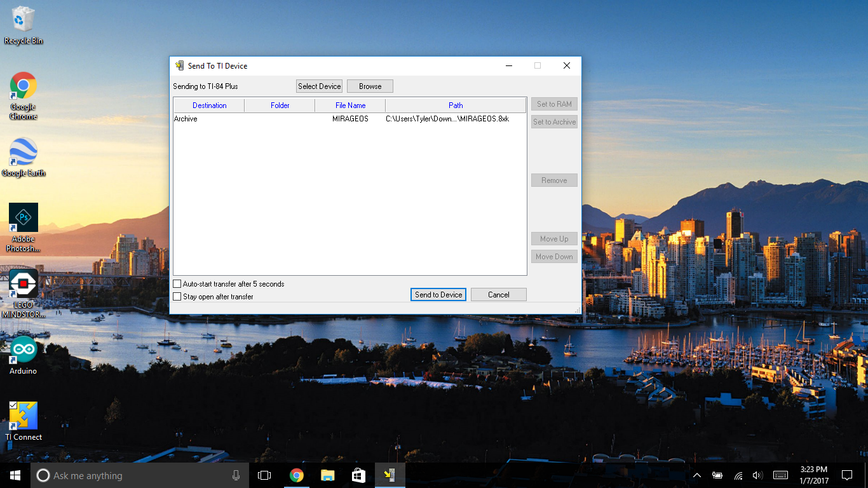868x488 pixels.
Task: Open the touch keyboard tray icon
Action: point(781,475)
